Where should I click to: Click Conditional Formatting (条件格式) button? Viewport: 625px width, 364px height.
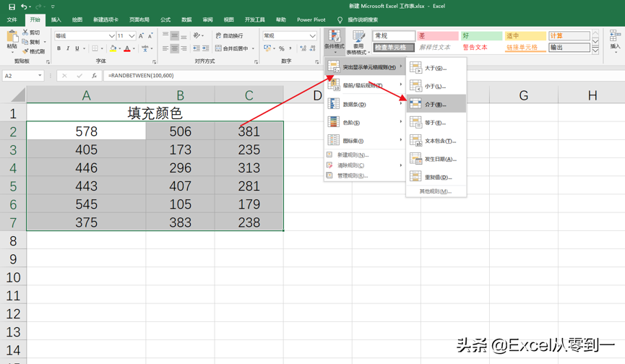(335, 41)
